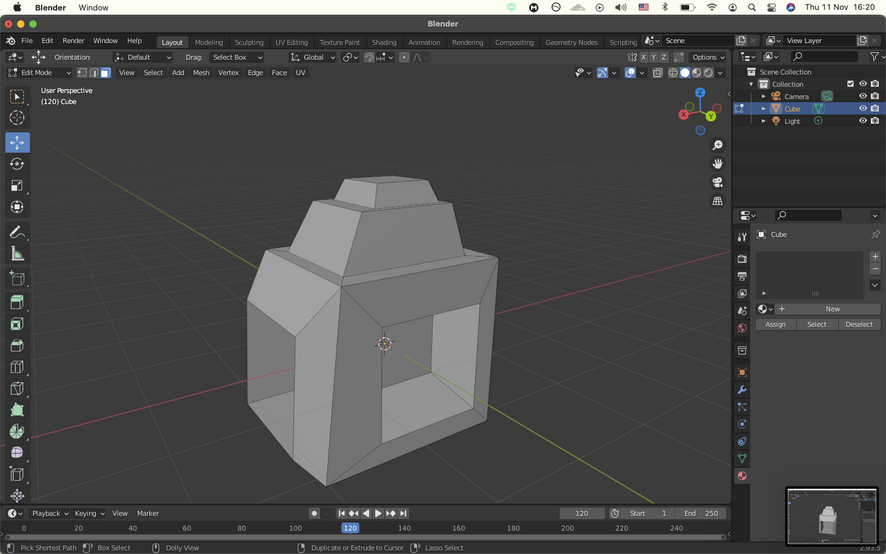886x554 pixels.
Task: Select the Measure tool
Action: click(x=17, y=254)
